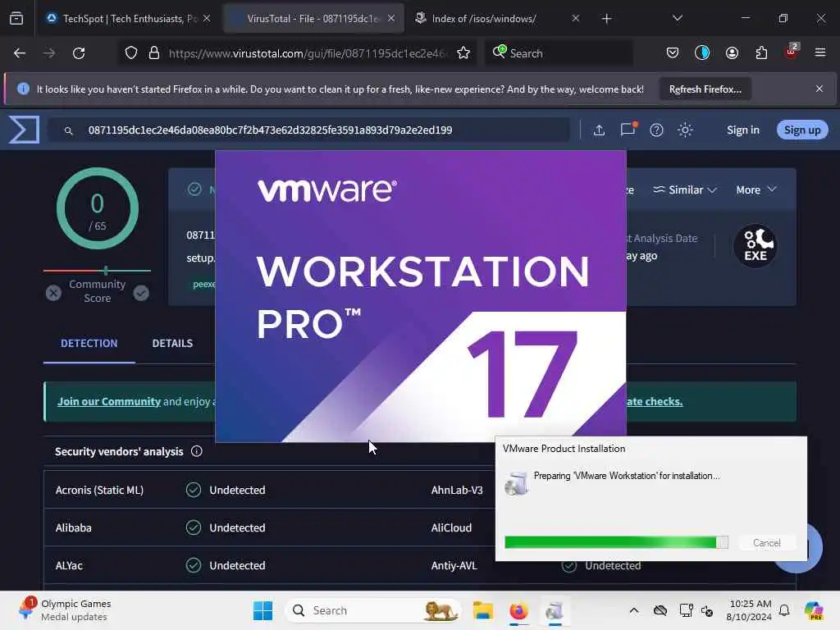
Task: Click the 0 / 65 detection score circle
Action: 98,208
